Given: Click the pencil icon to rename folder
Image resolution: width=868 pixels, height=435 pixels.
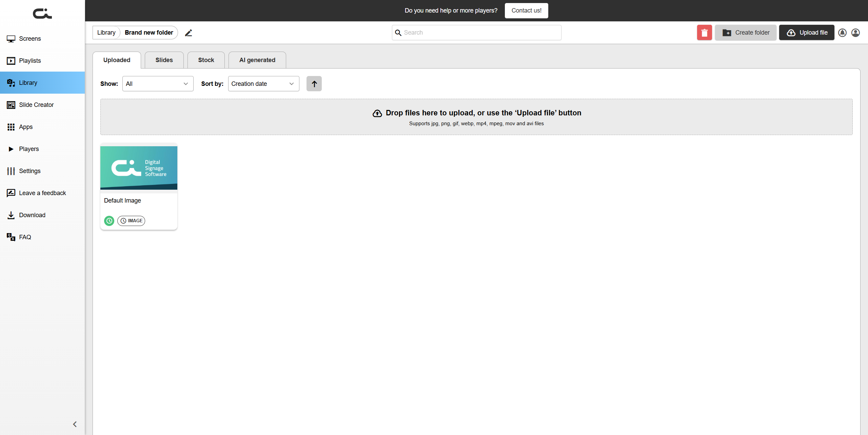Looking at the screenshot, I should click(189, 33).
